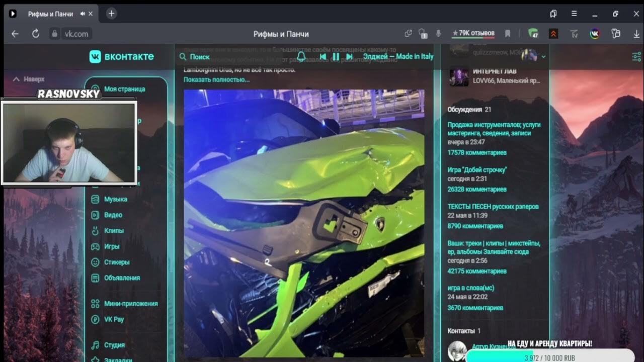
Task: Open 42175 комментариев link
Action: pos(477,271)
